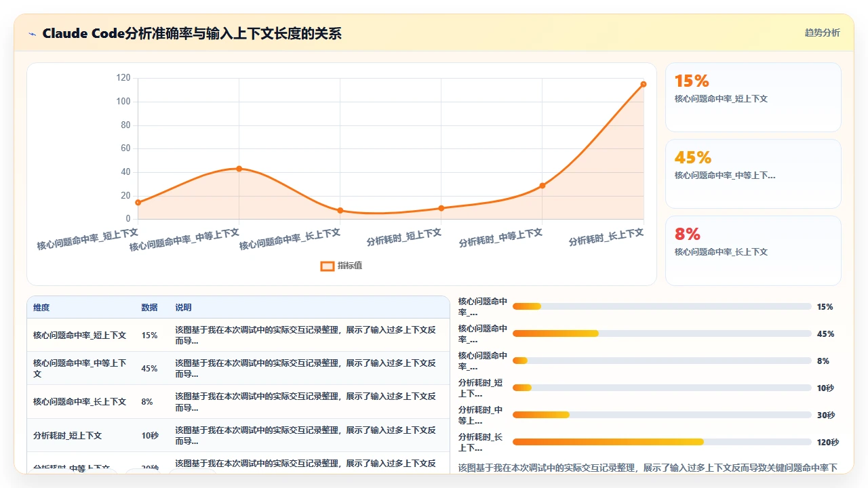Click the 趋势分析 label in header
The width and height of the screenshot is (868, 488).
[x=822, y=33]
